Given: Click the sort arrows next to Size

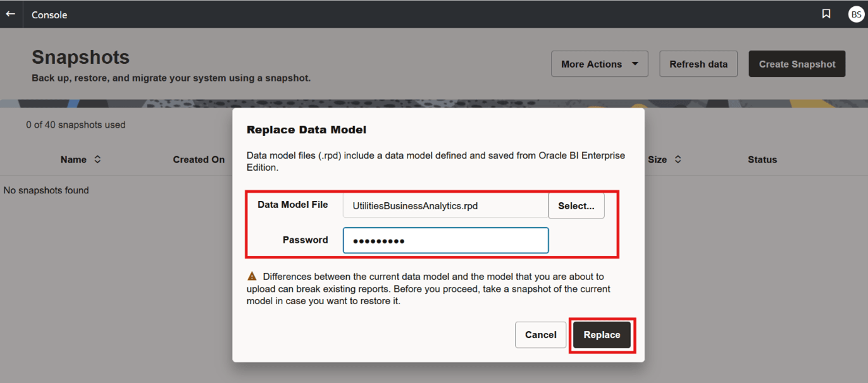Looking at the screenshot, I should [x=677, y=159].
